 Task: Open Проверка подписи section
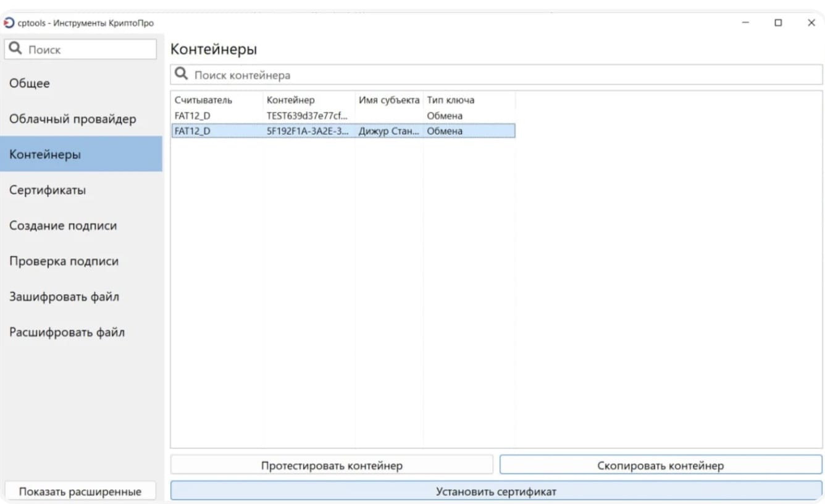64,261
